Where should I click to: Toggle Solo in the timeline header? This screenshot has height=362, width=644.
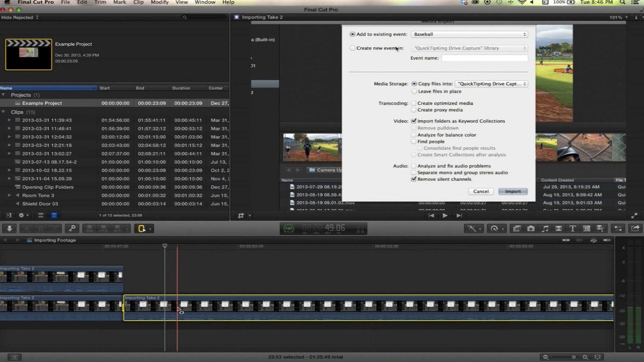[x=594, y=240]
